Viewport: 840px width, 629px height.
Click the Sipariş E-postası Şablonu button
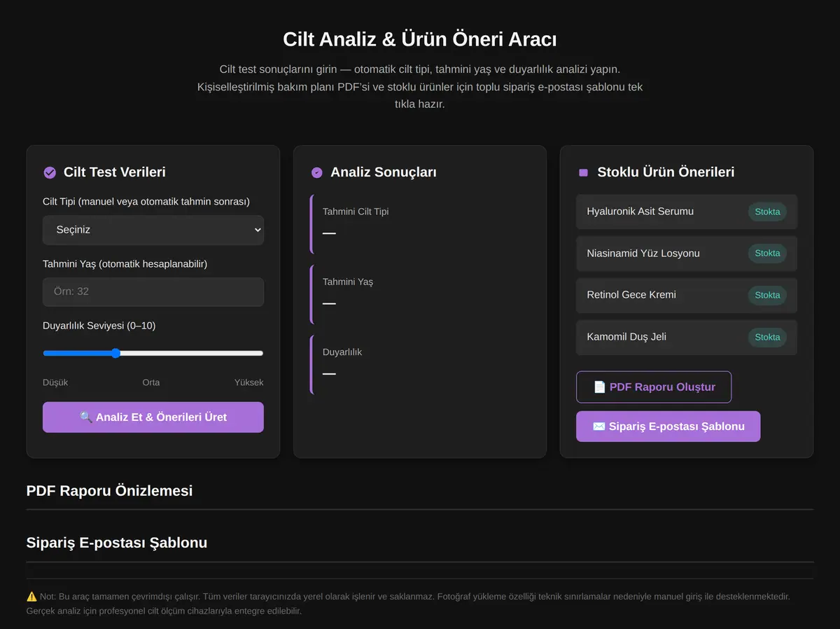(668, 427)
